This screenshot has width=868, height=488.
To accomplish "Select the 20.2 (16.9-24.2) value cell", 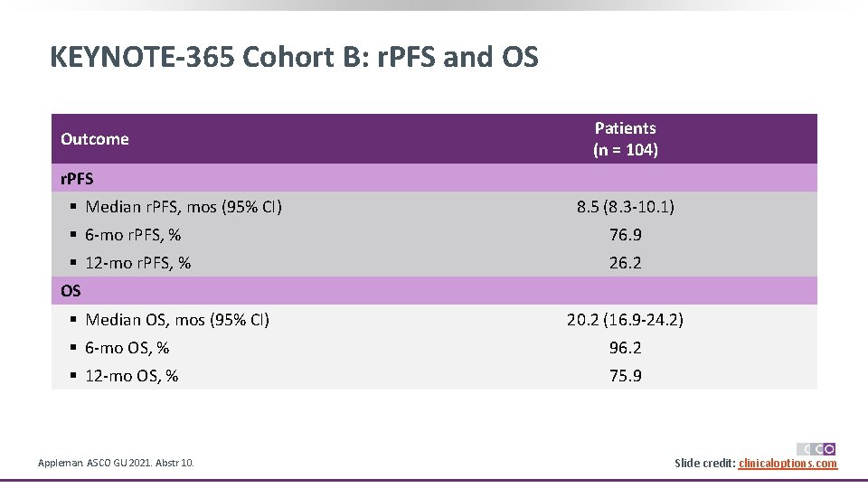I will (625, 319).
